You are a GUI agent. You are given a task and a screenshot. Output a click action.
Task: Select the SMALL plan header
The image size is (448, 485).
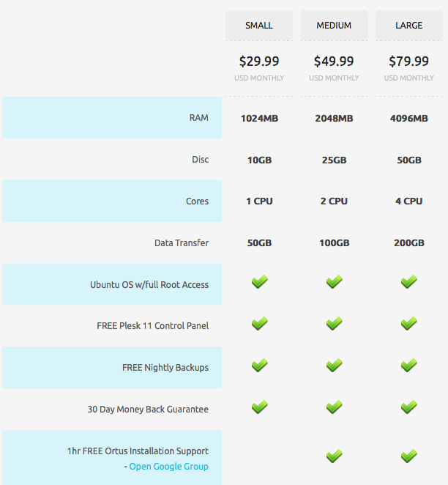coord(259,26)
